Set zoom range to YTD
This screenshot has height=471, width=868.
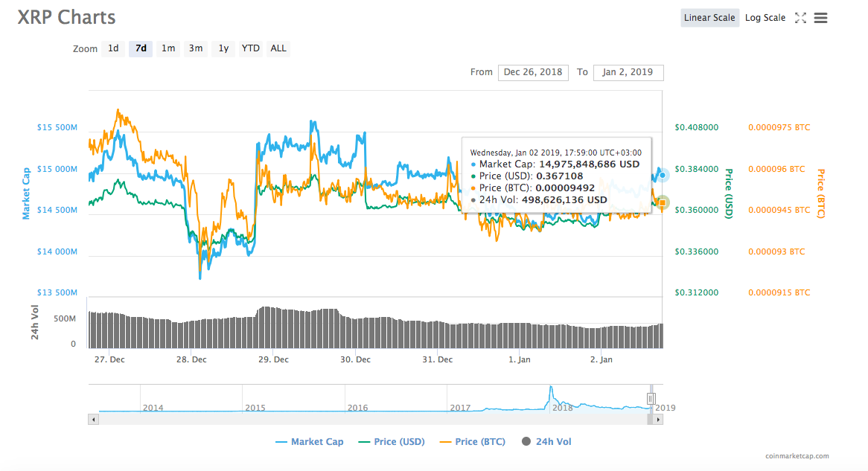pyautogui.click(x=250, y=48)
